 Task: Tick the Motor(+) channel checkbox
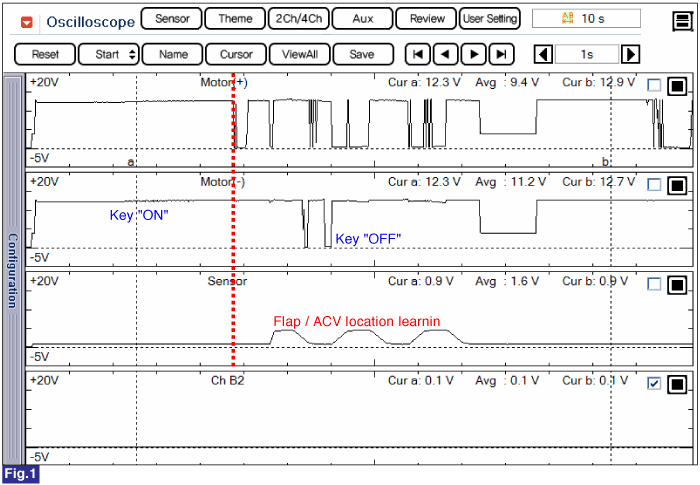pos(654,85)
